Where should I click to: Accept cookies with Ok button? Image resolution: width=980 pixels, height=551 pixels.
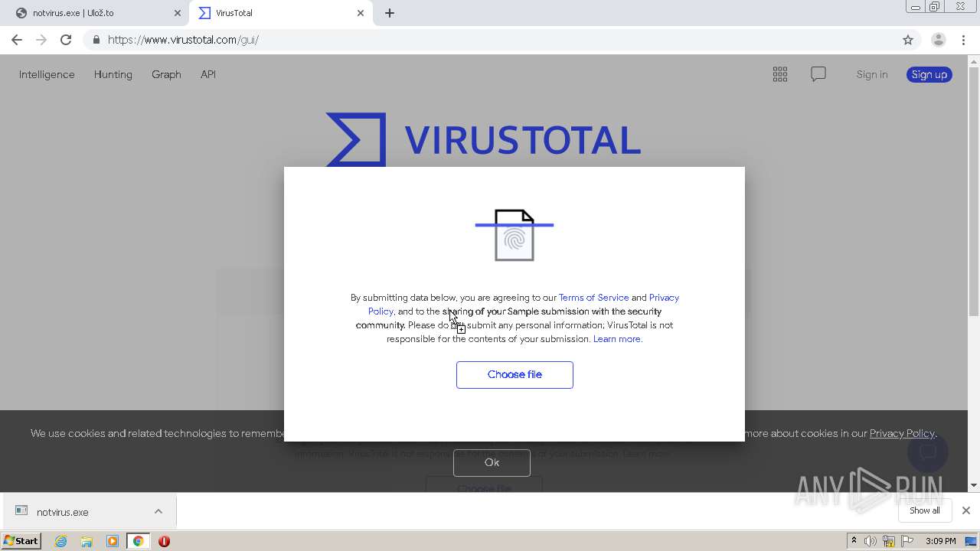pyautogui.click(x=492, y=462)
